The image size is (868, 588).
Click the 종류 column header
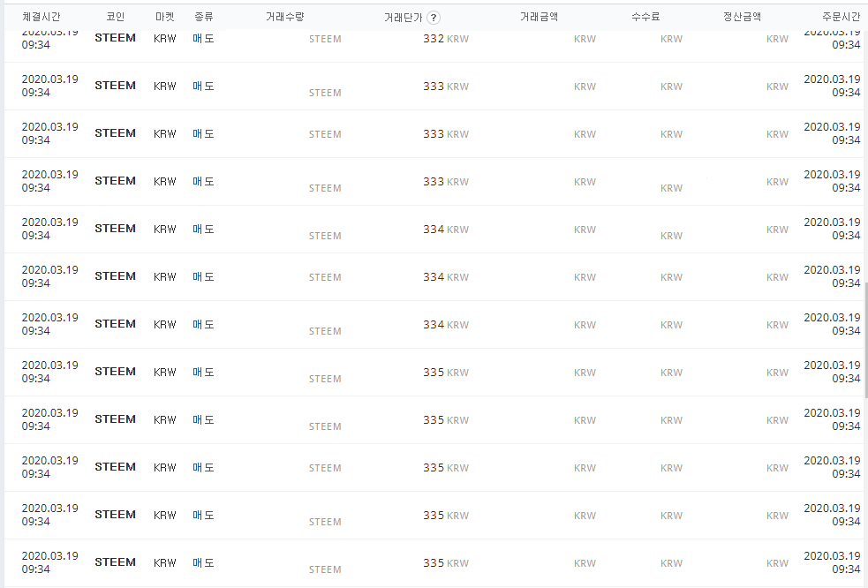(204, 17)
